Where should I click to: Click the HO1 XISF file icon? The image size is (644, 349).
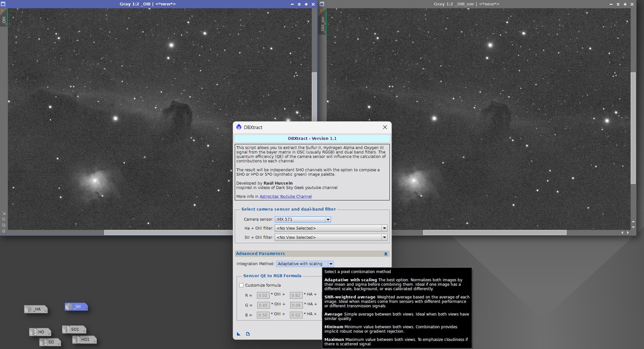coord(84,340)
